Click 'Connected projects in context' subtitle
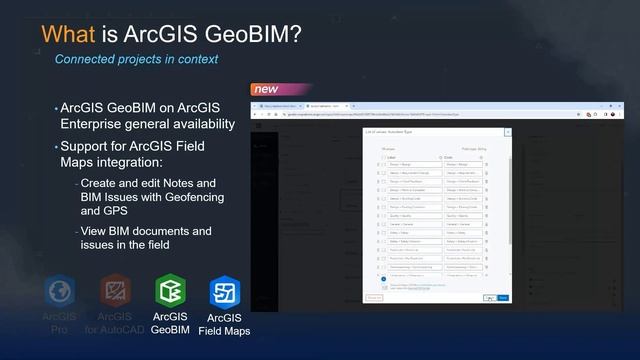 click(136, 59)
